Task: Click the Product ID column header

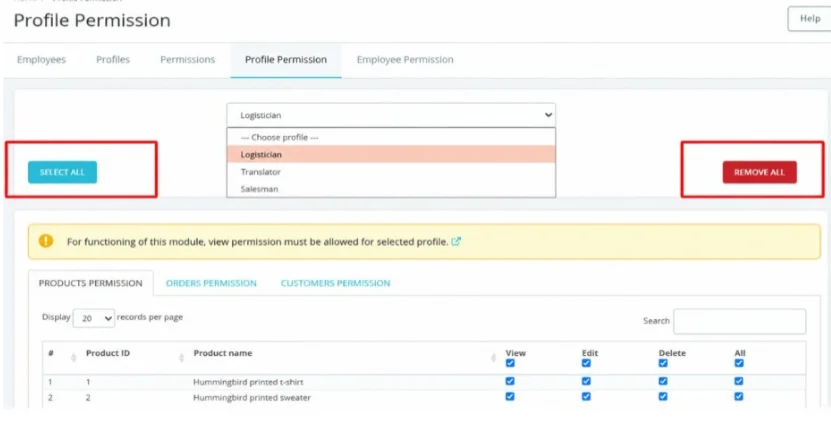Action: (108, 353)
